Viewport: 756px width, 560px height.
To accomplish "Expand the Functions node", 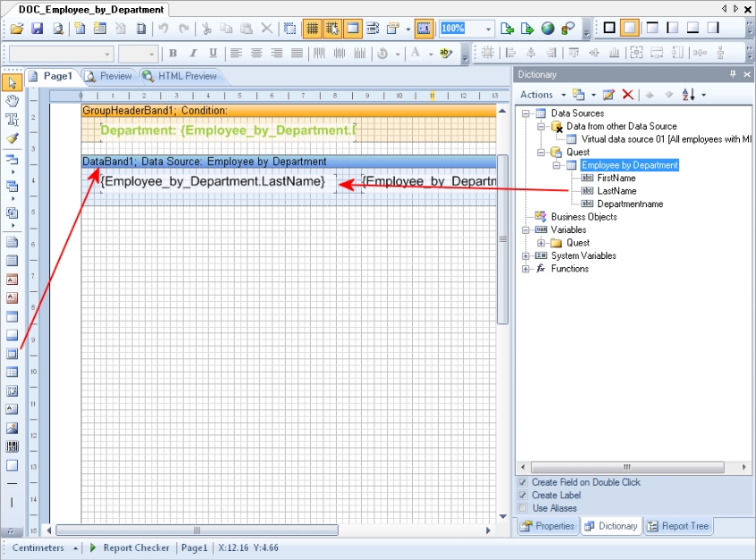I will pyautogui.click(x=525, y=269).
